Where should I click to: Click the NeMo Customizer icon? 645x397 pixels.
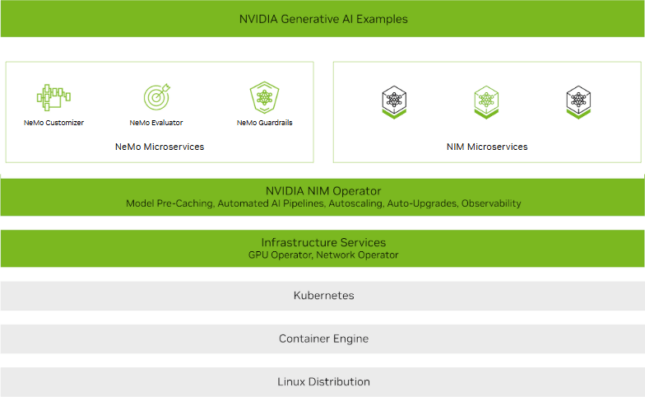click(53, 98)
